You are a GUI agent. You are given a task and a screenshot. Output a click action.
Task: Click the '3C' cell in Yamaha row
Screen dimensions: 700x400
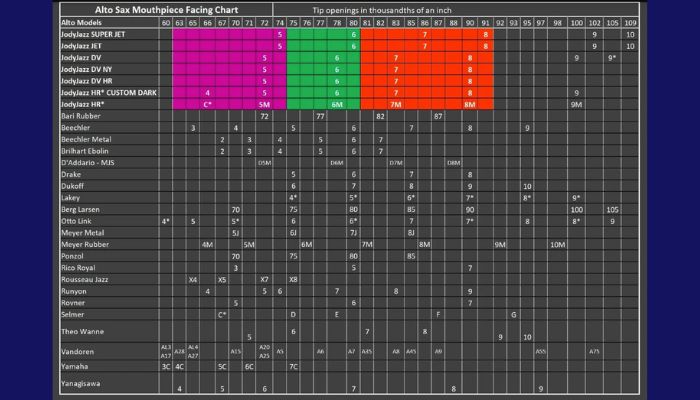click(x=166, y=367)
